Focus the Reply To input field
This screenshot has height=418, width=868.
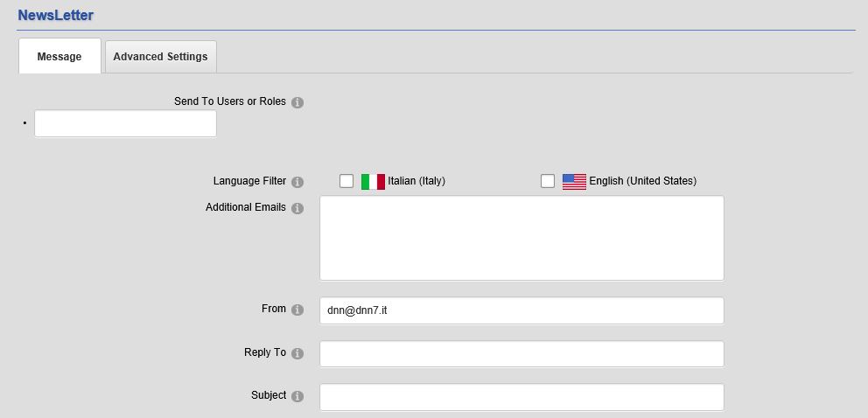point(521,354)
